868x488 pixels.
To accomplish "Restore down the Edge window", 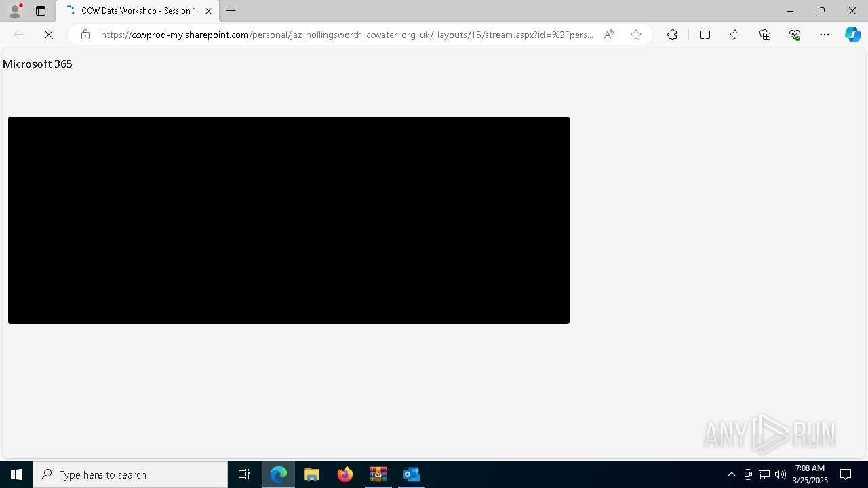I will click(x=821, y=11).
